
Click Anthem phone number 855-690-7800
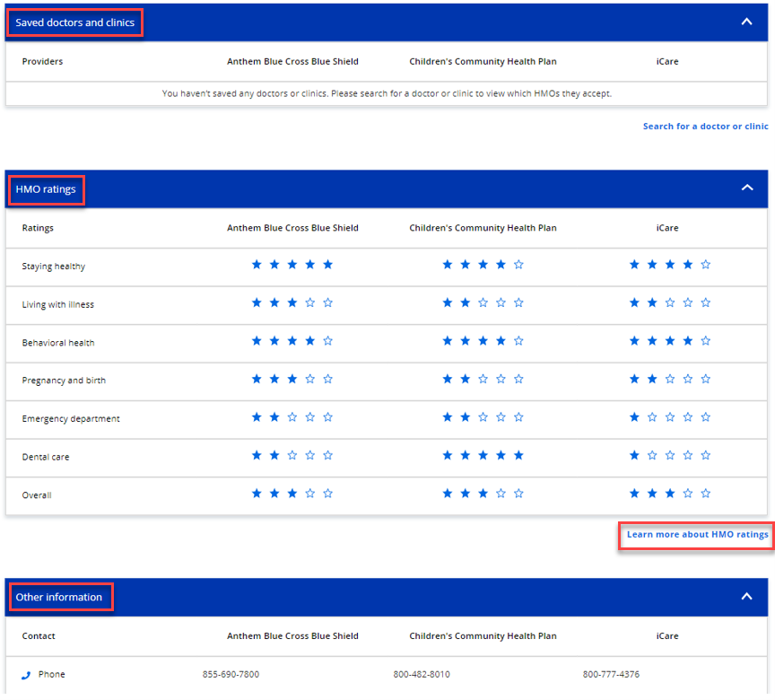(x=231, y=675)
